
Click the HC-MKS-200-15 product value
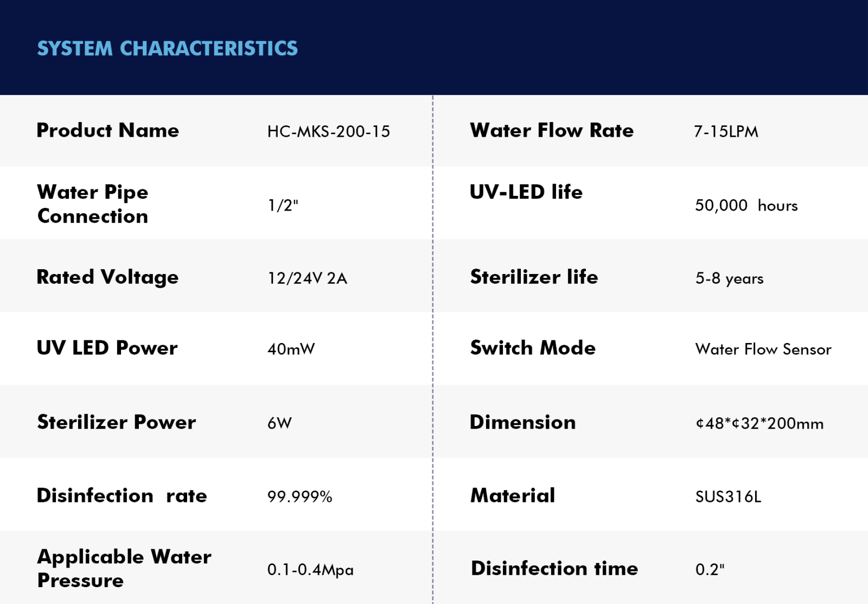click(x=328, y=131)
